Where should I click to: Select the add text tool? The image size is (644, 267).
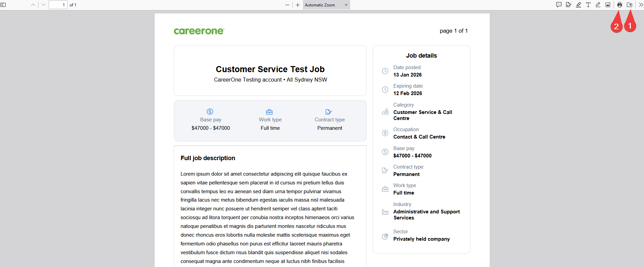point(588,5)
